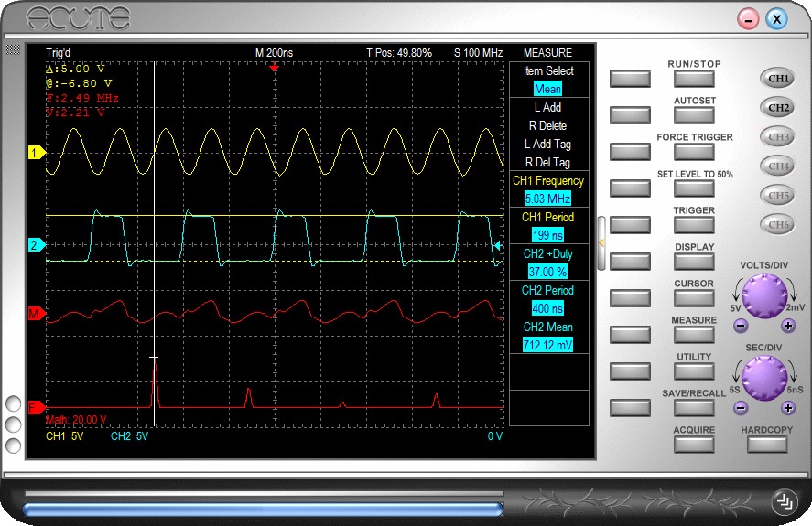Click the M 200ns timebase readout
The width and height of the screenshot is (812, 526).
(x=274, y=53)
